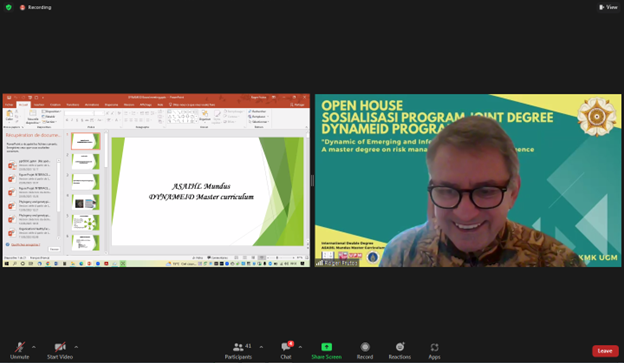Open the Accueil ribbon tab
Image resolution: width=624 pixels, height=363 pixels.
point(23,105)
